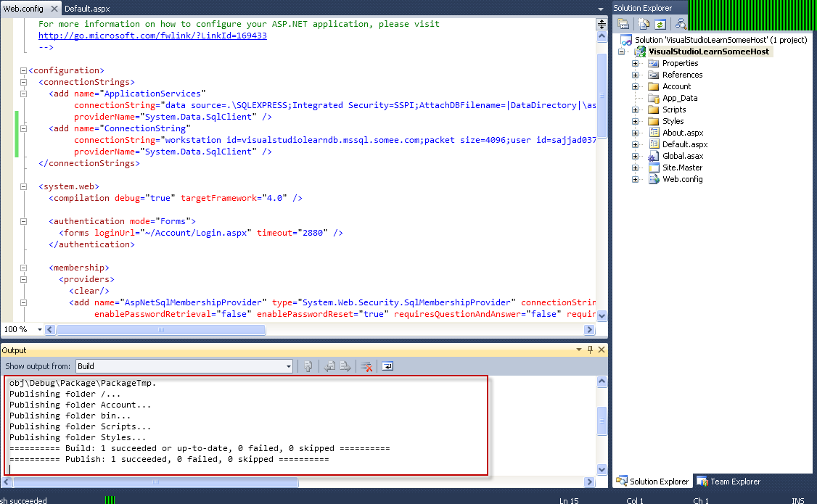Open the go.microsoft.com fwlink hyperlink

[x=152, y=35]
